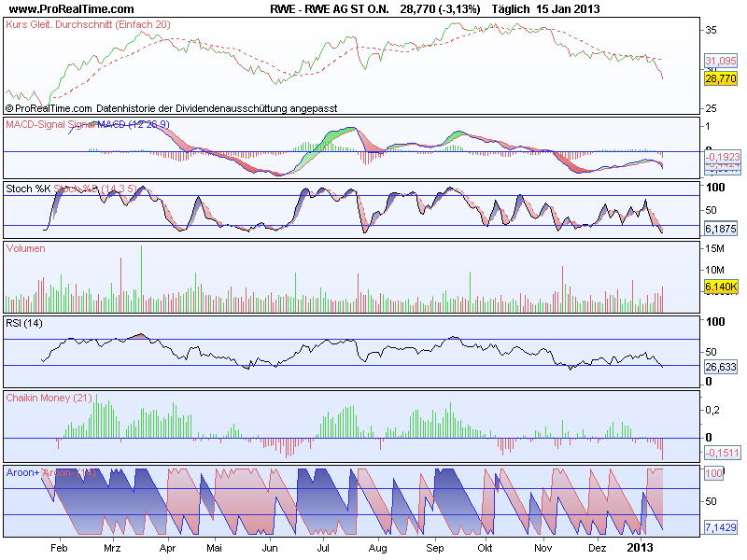Screen dimensions: 747x560
Task: Click the Feb month label on time axis
Action: point(59,548)
